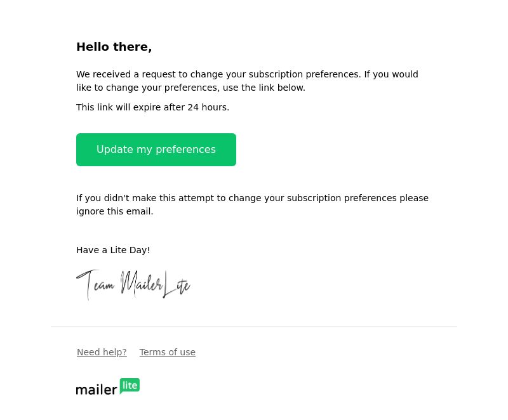The width and height of the screenshot is (508, 420).
Task: Open the Need help? link
Action: tap(102, 352)
